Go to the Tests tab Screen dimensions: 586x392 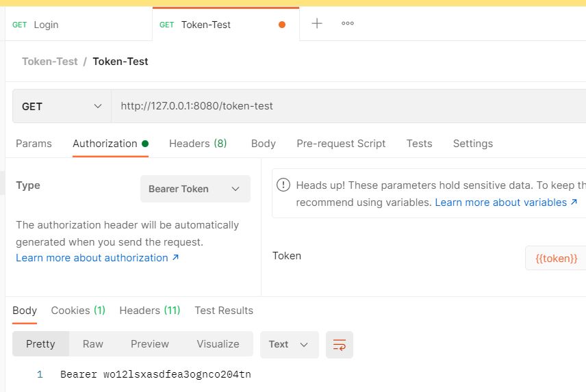(419, 144)
